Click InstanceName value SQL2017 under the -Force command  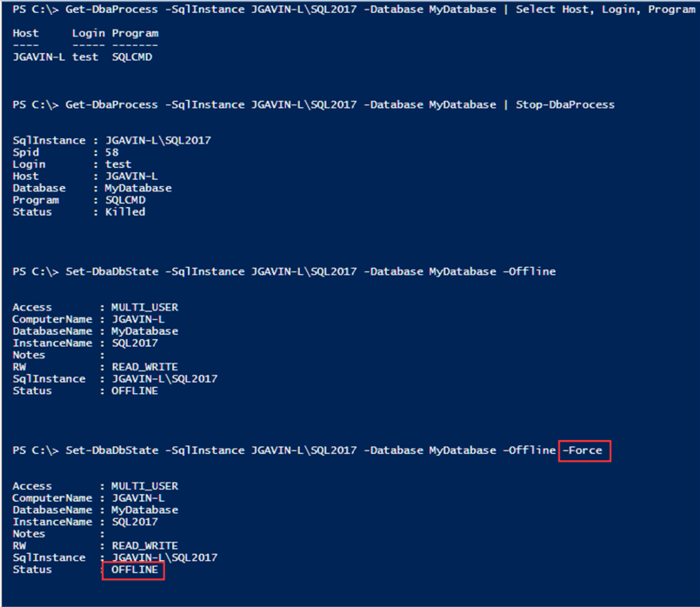pyautogui.click(x=135, y=522)
